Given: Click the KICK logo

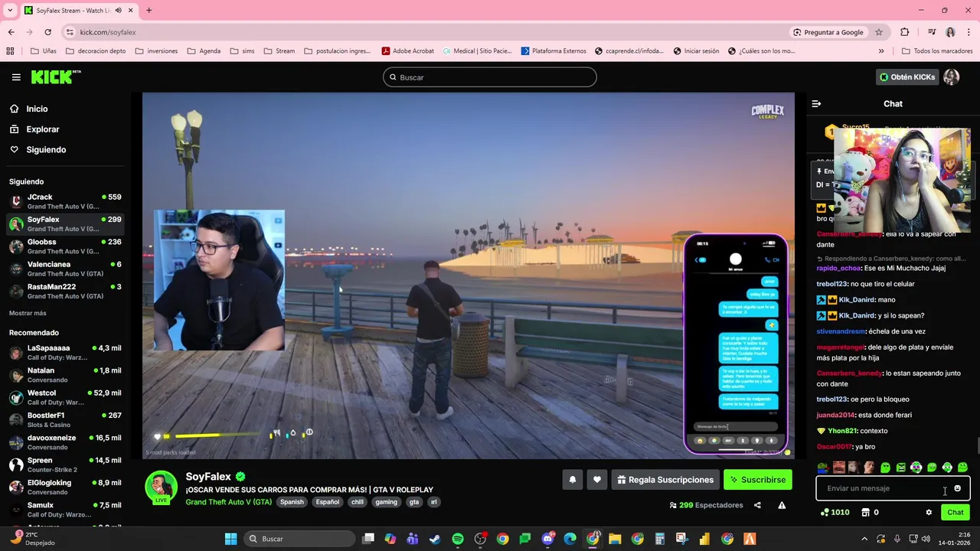Looking at the screenshot, I should (55, 77).
